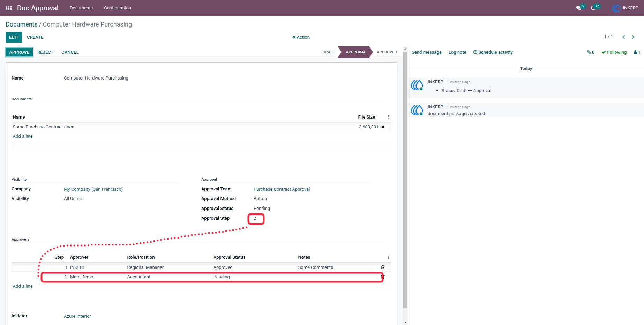644x325 pixels.
Task: Click Add a line under Approvers
Action: (23, 286)
